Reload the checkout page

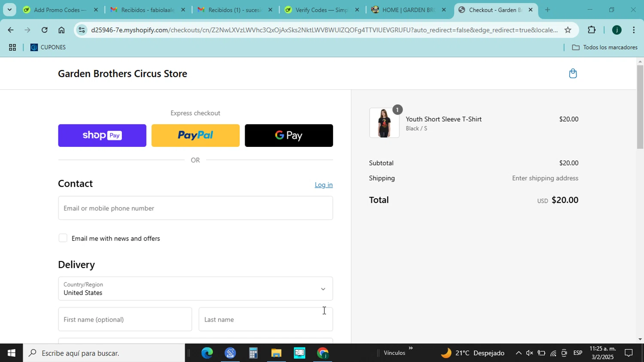[x=44, y=30]
